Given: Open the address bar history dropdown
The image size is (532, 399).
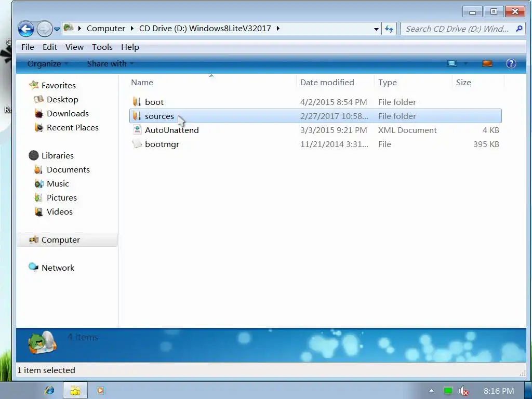Looking at the screenshot, I should point(376,29).
